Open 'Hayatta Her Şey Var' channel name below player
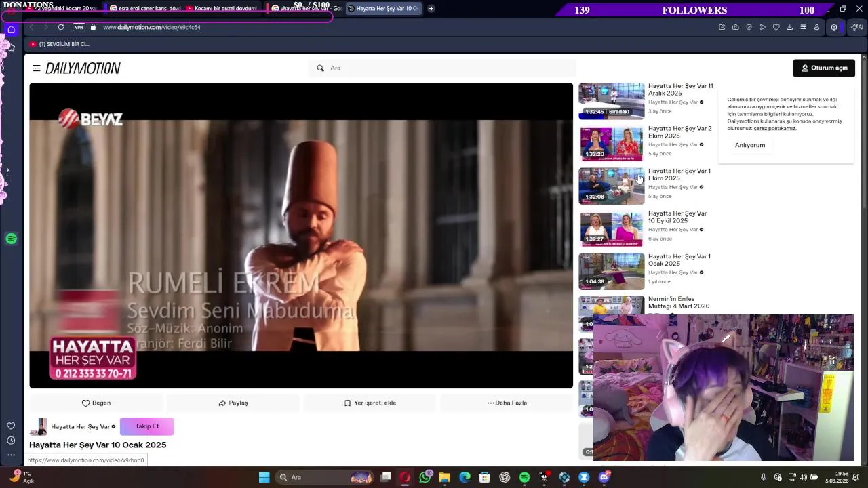This screenshot has width=868, height=488. click(80, 426)
